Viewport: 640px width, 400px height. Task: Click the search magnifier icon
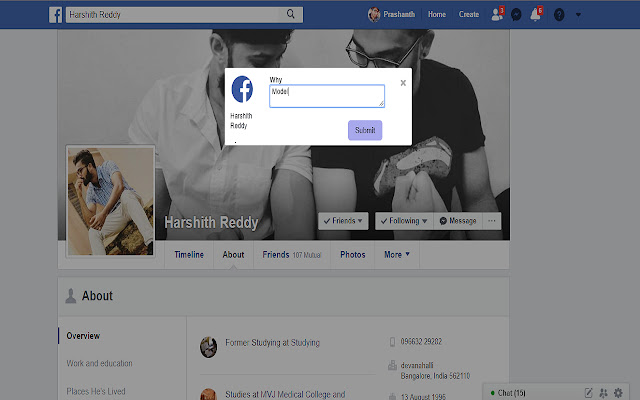pos(291,15)
